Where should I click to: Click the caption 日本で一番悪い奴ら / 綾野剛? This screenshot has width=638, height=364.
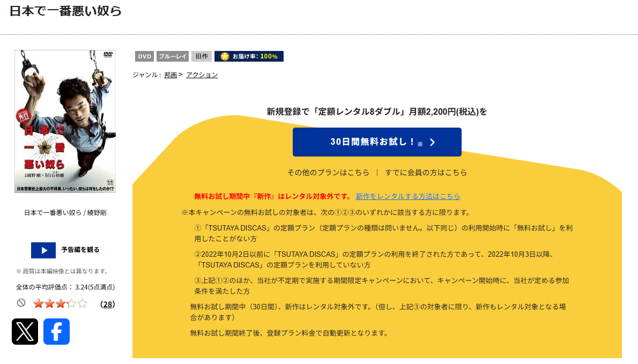(x=65, y=213)
